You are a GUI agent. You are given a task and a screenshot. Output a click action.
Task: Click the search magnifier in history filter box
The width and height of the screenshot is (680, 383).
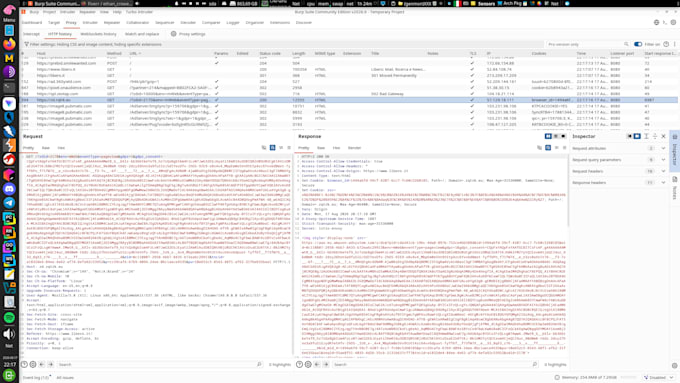[x=626, y=44]
